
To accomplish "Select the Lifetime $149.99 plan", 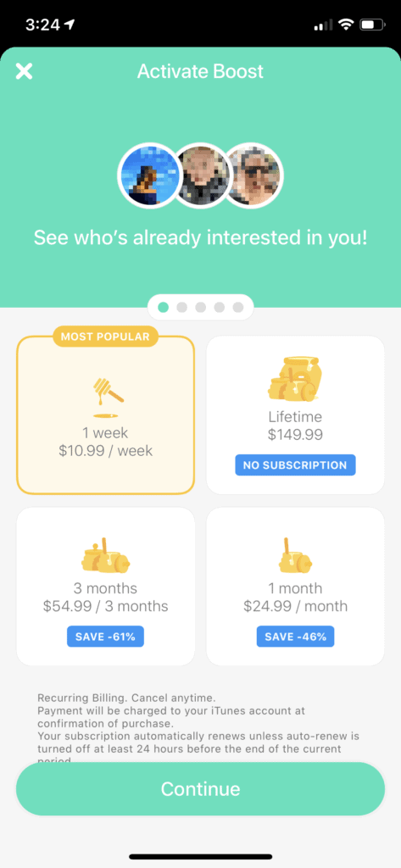I will coord(295,415).
